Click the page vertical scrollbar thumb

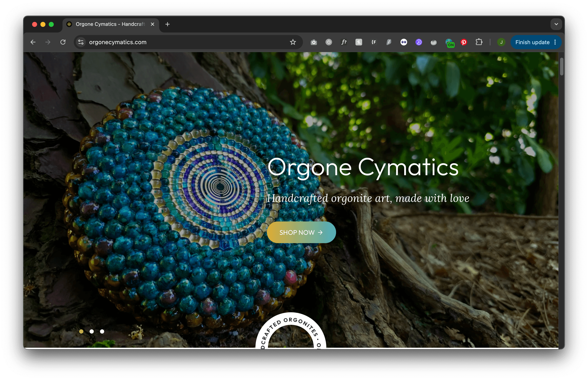[x=562, y=66]
